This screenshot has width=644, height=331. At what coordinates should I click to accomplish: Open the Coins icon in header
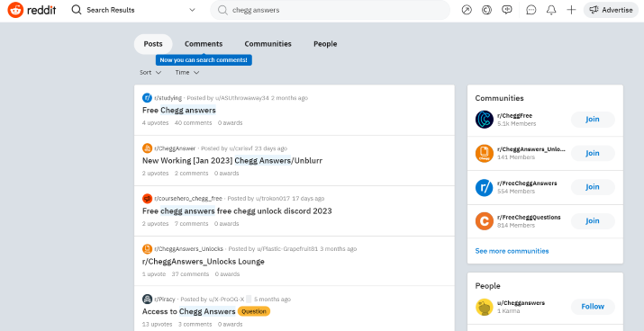[486, 10]
